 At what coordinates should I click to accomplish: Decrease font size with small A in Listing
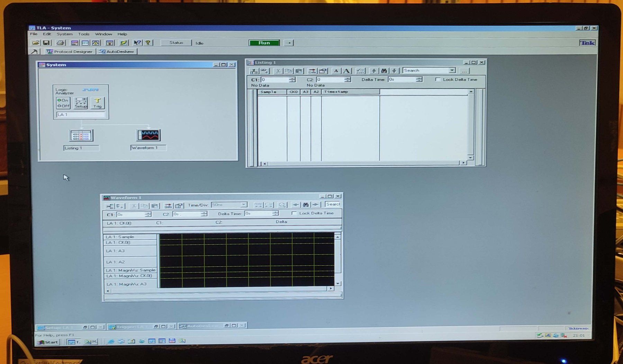336,71
